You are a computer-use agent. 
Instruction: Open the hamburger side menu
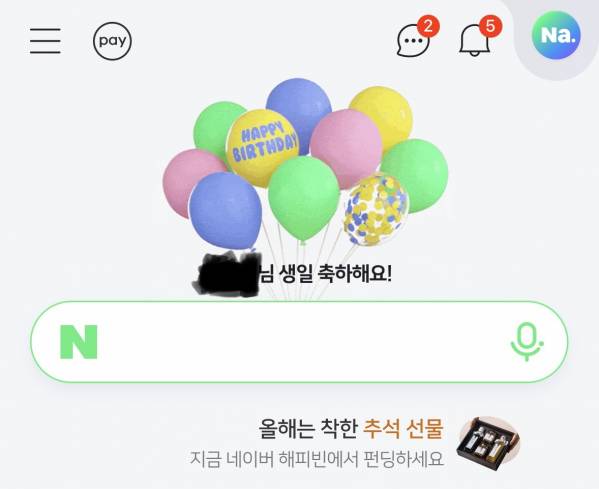[45, 41]
